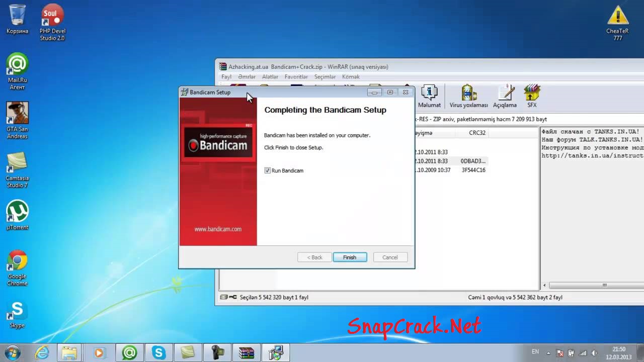
Task: Open the Kömək menu in WinRAR
Action: coord(351,77)
